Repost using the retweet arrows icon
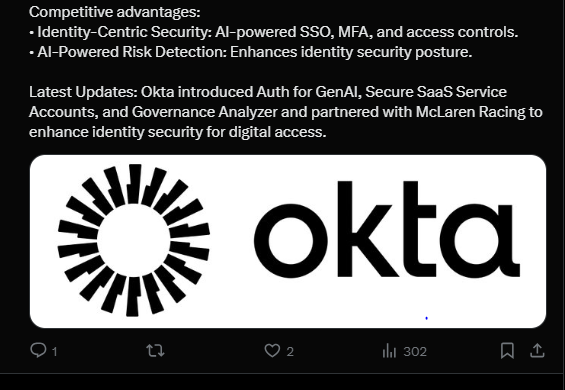 [x=155, y=350]
